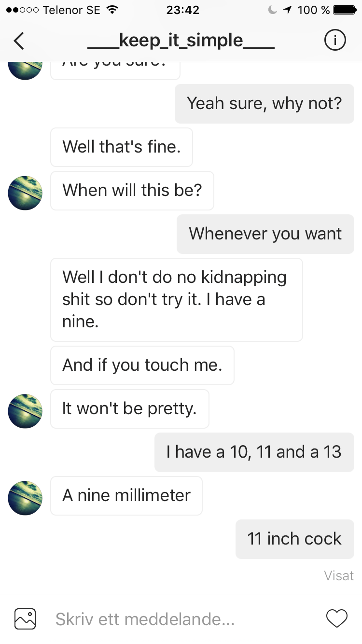Image resolution: width=362 pixels, height=644 pixels.
Task: Select the 'Well that's fine.' message
Action: click(x=122, y=147)
